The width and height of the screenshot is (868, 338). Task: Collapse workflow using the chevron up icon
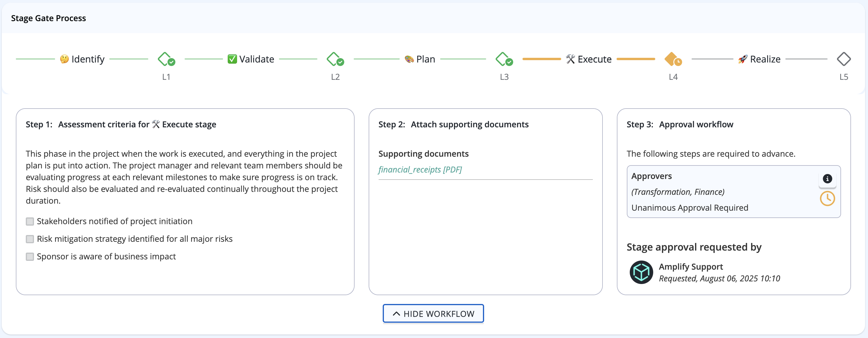(396, 314)
